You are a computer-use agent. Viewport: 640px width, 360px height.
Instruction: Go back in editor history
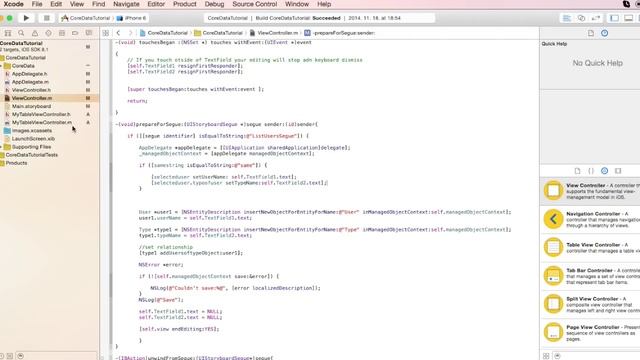[118, 33]
